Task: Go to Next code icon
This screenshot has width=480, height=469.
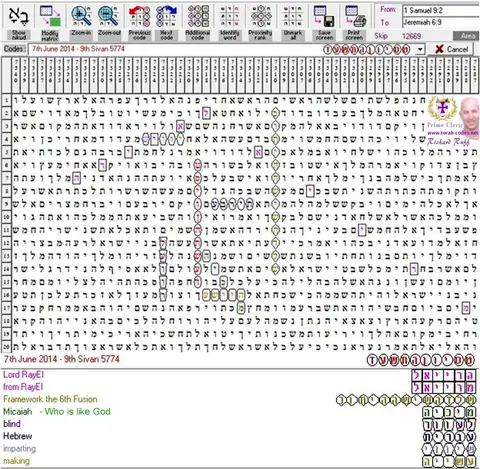Action: 166,16
